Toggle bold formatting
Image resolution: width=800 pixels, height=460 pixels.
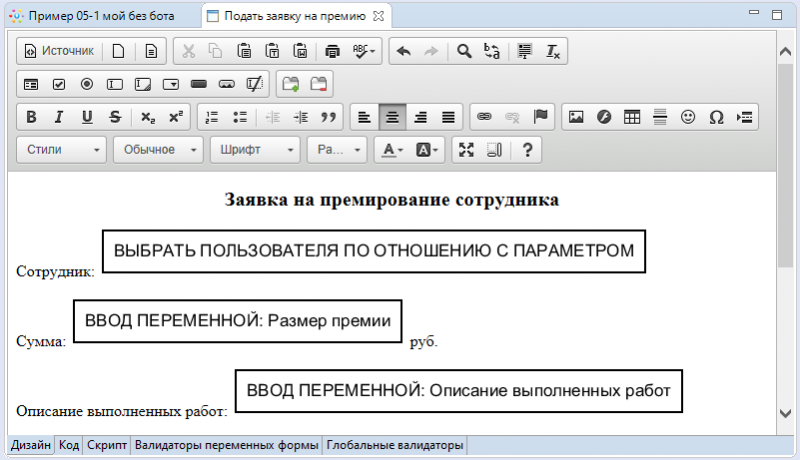(x=31, y=117)
